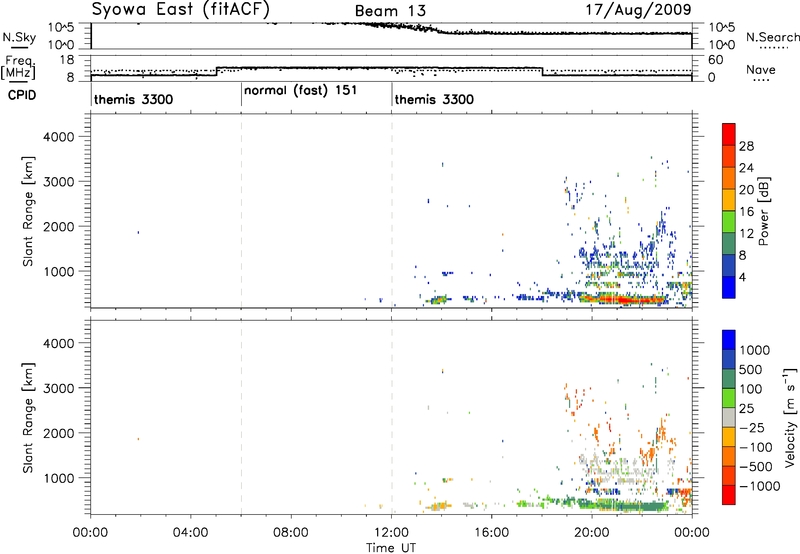Pick the light green 12–16 dB power segment
Image resolution: width=800 pixels, height=554 pixels.
coord(729,222)
